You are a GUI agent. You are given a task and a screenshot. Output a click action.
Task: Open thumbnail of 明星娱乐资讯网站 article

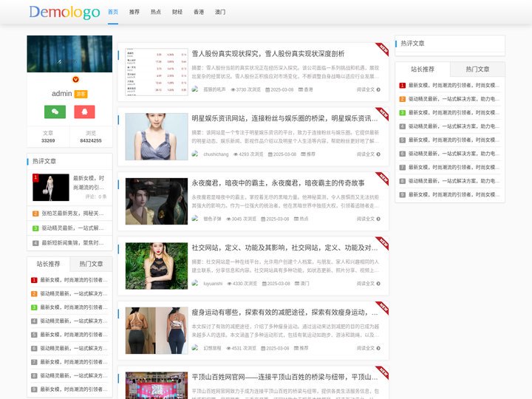coord(157,137)
